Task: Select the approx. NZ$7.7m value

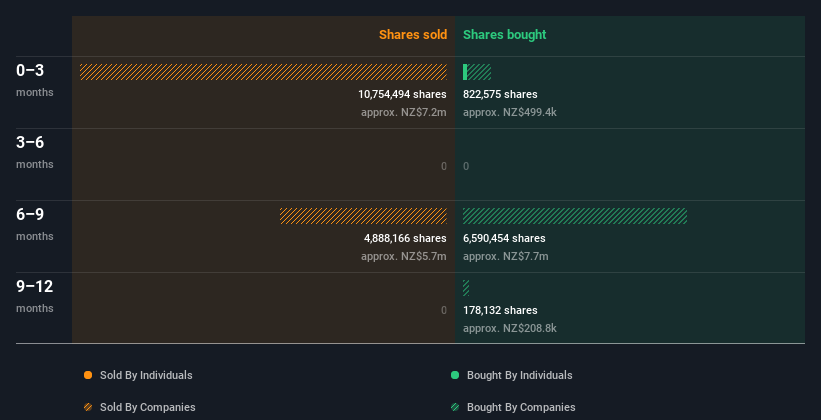Action: (x=506, y=256)
